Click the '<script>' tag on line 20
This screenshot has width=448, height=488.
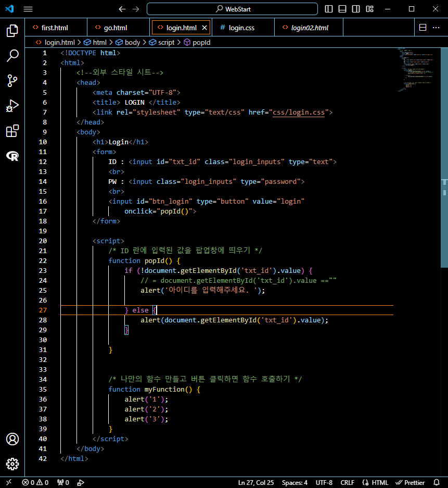(x=108, y=241)
